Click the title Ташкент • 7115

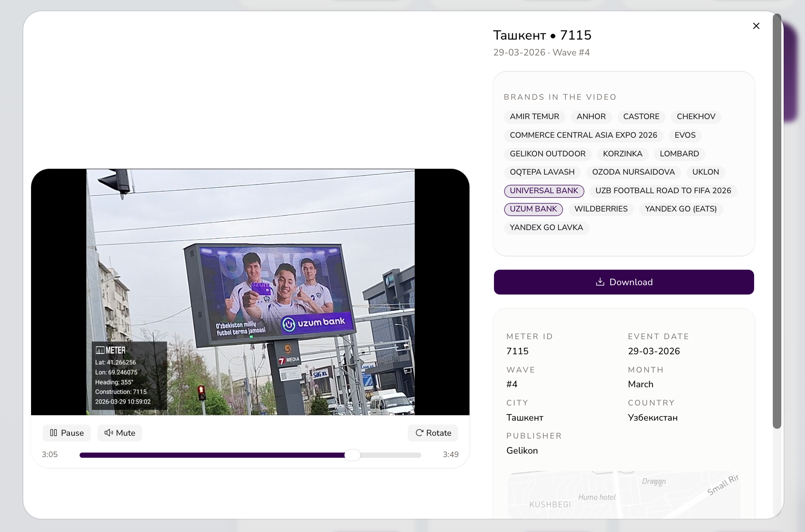point(542,35)
